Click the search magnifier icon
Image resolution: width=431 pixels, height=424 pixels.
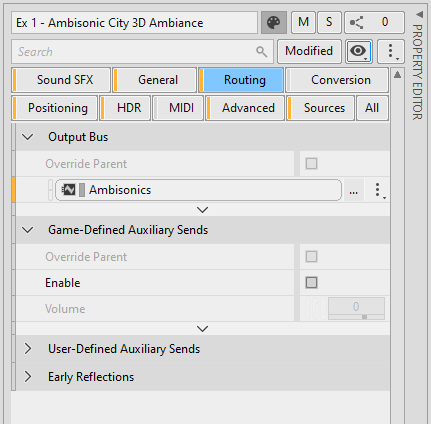point(262,52)
